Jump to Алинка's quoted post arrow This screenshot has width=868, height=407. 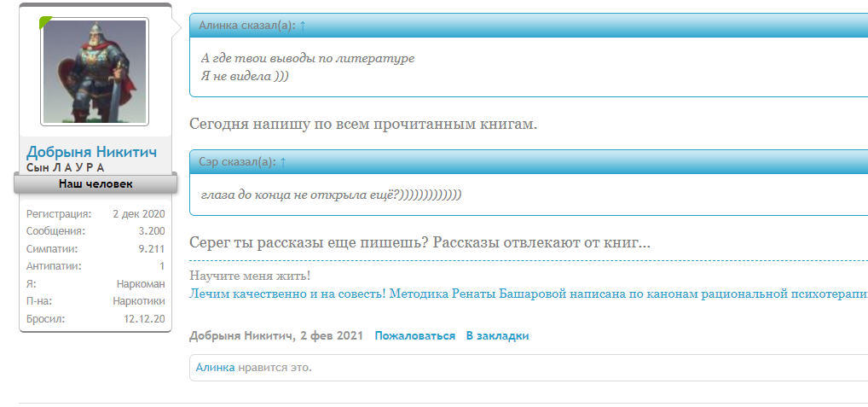(302, 25)
